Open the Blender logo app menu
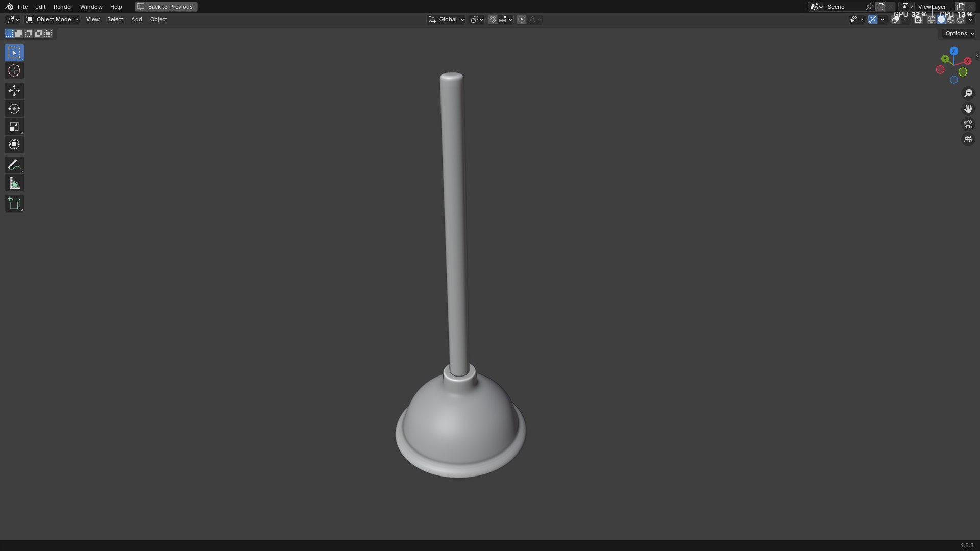The width and height of the screenshot is (980, 551). point(9,7)
